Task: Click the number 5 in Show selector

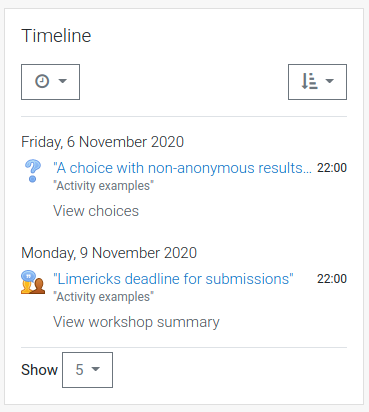Action: pyautogui.click(x=79, y=370)
